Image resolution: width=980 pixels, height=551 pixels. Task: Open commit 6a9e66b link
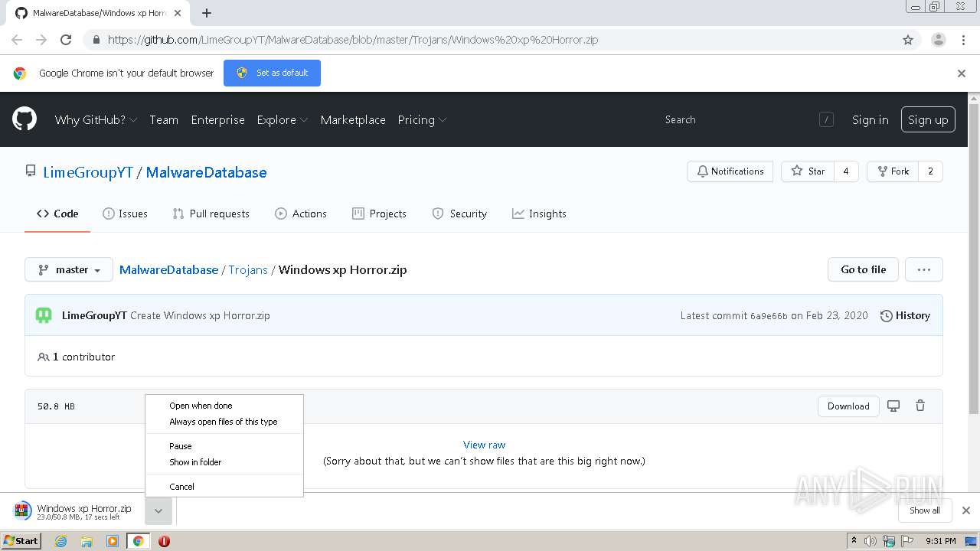(x=769, y=315)
